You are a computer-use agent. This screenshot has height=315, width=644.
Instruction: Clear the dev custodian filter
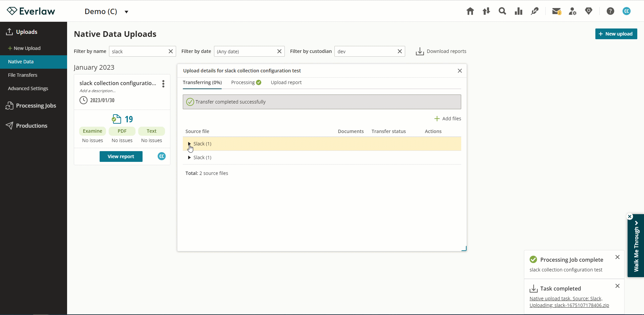(x=399, y=51)
